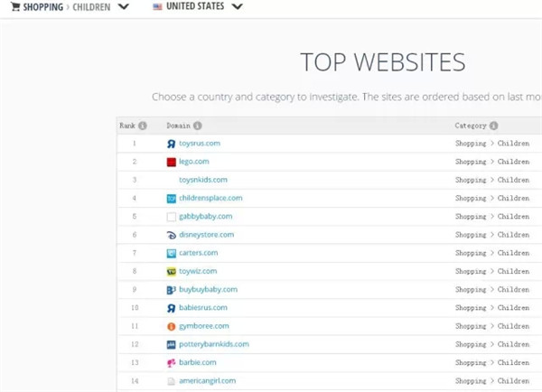
Task: Click the babiesrus.com favicon
Action: (x=171, y=308)
